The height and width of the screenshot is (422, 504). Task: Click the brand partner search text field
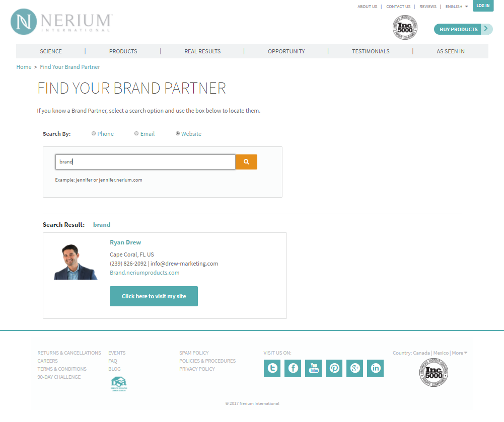145,162
